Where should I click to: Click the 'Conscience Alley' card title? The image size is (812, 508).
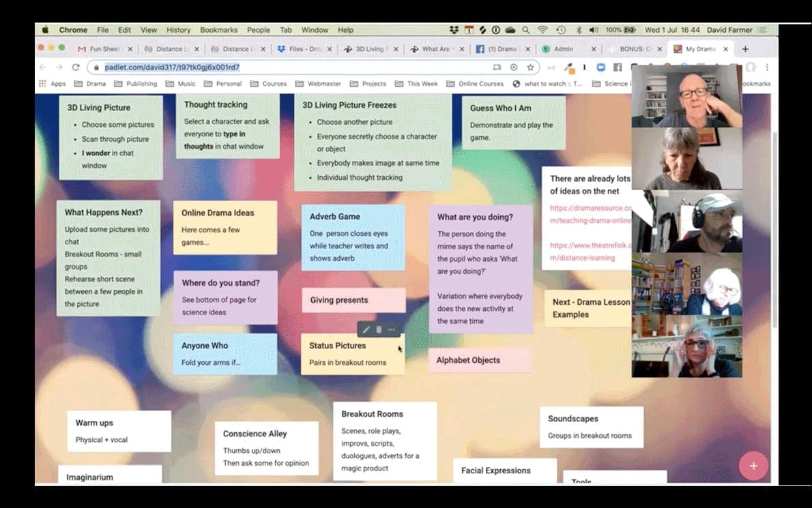click(x=255, y=434)
